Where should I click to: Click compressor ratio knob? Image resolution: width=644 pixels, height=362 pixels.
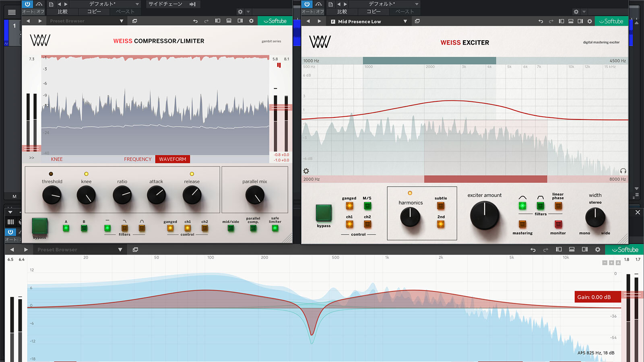[122, 196]
